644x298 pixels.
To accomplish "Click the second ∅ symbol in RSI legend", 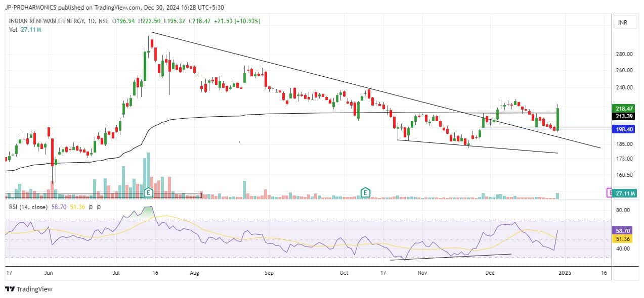I will (x=99, y=207).
